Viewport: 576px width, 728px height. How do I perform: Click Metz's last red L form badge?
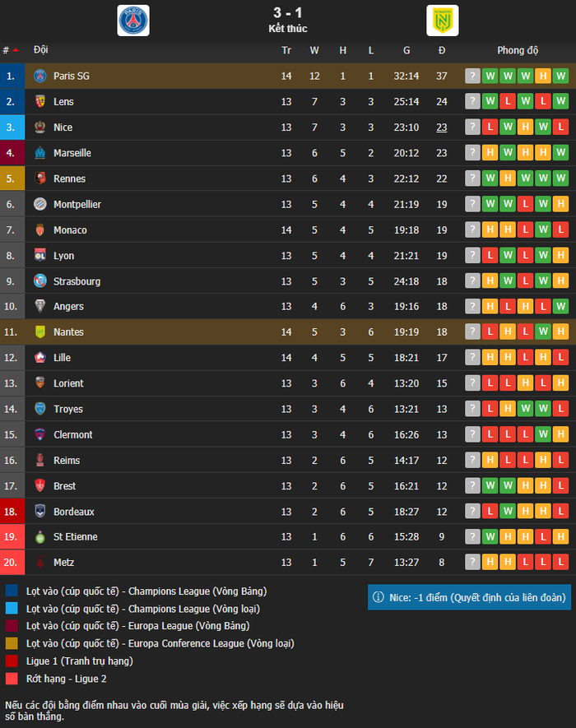coord(560,562)
